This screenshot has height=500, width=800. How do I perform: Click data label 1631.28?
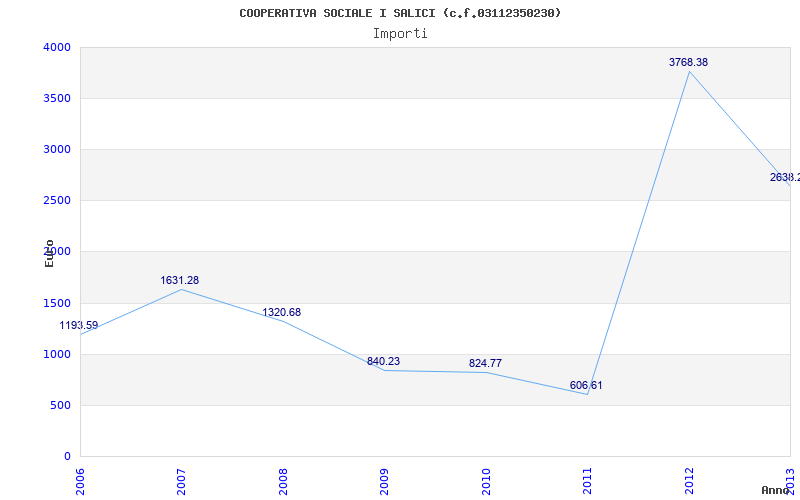[x=180, y=281]
